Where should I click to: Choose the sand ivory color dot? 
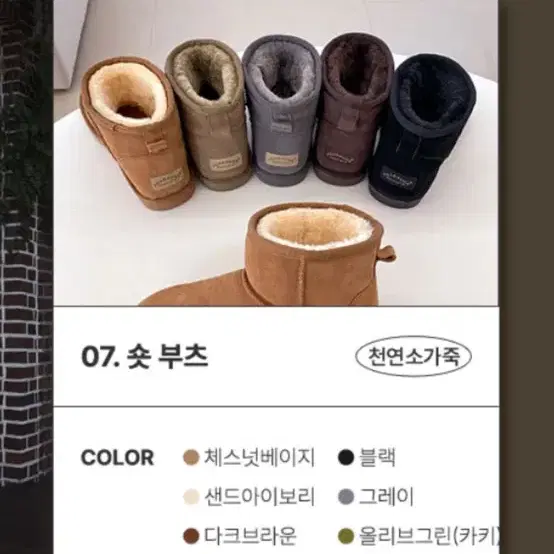(191, 497)
